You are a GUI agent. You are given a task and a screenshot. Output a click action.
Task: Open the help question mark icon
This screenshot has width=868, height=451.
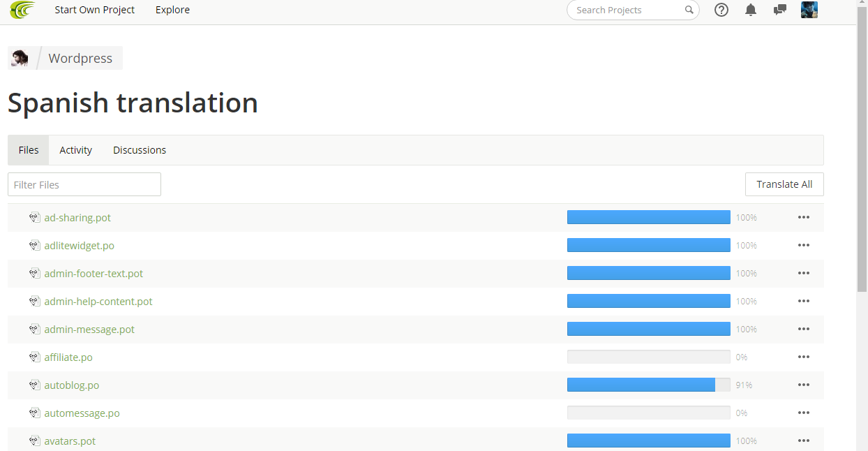point(721,10)
